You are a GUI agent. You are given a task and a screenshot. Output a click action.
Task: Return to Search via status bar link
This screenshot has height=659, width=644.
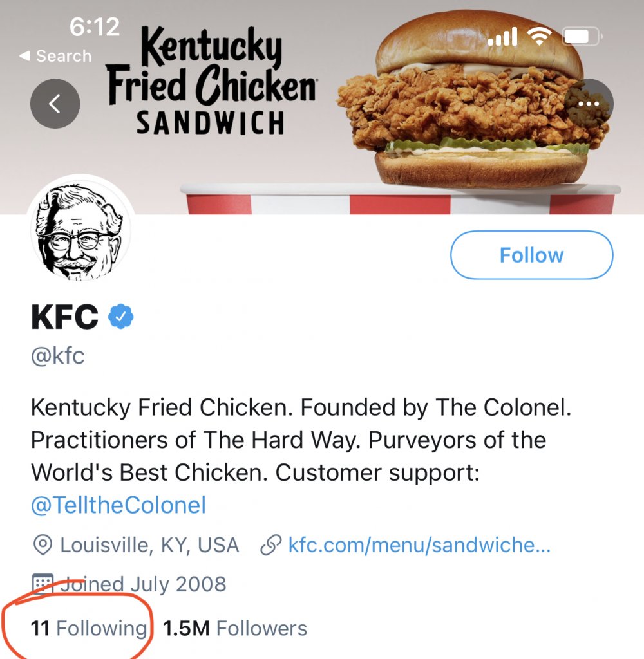coord(55,56)
